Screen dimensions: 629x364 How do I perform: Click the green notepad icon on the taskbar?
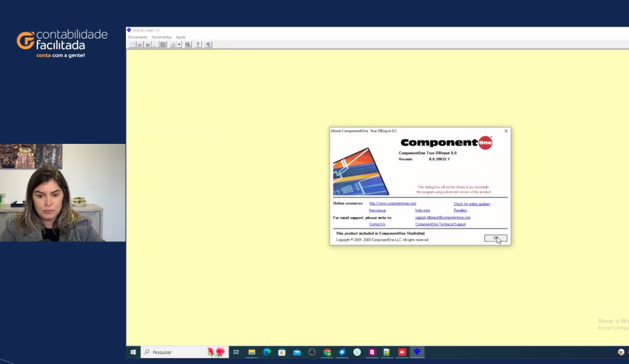387,352
